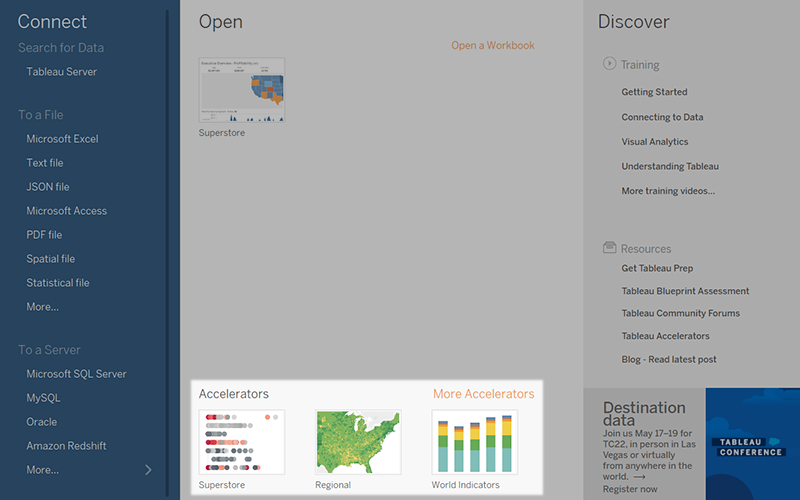Connect to Microsoft SQL Server
The image size is (800, 500).
(x=76, y=374)
